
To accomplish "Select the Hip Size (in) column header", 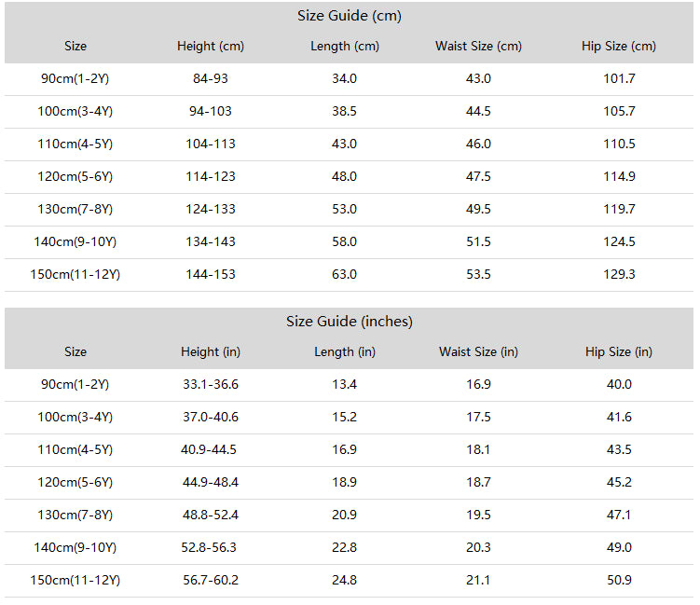I will (619, 351).
